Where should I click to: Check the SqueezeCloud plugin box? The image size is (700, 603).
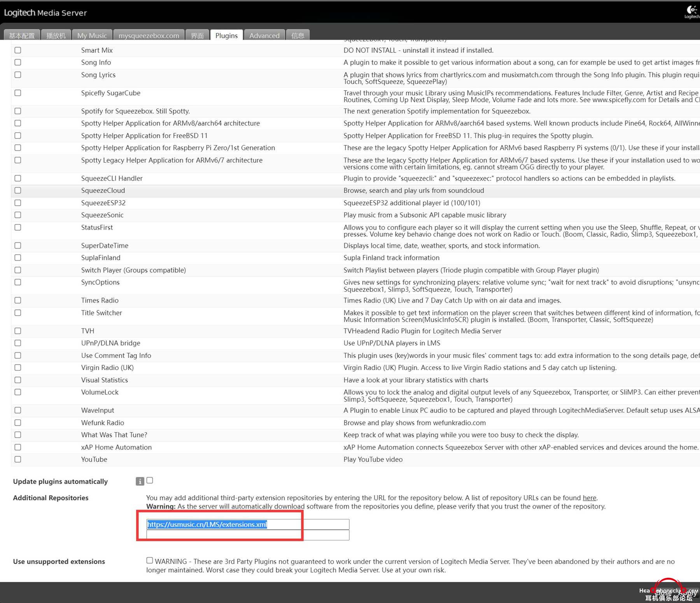pos(18,191)
